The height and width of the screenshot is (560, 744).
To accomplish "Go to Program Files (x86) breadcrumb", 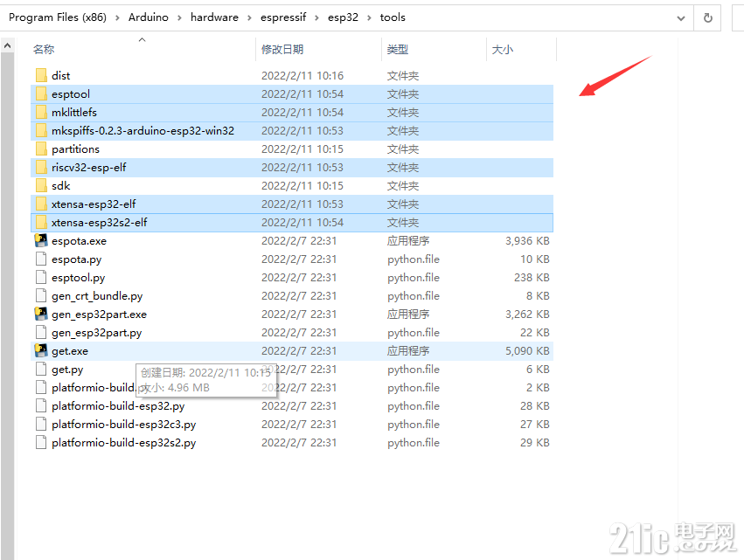I will 58,17.
